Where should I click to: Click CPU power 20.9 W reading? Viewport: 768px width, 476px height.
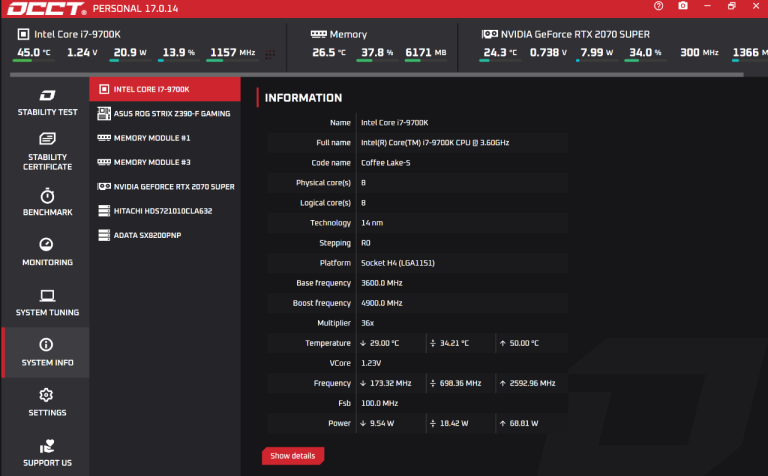click(x=130, y=52)
